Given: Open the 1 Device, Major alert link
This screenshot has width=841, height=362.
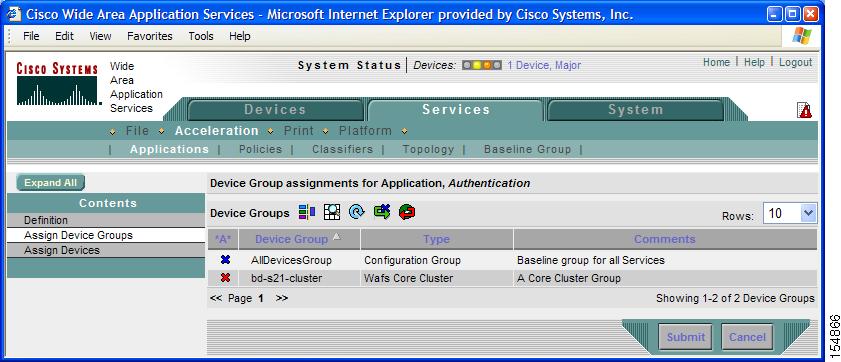Looking at the screenshot, I should 544,65.
